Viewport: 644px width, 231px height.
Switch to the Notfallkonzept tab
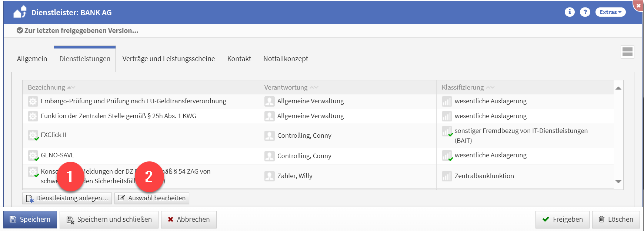pyautogui.click(x=286, y=59)
